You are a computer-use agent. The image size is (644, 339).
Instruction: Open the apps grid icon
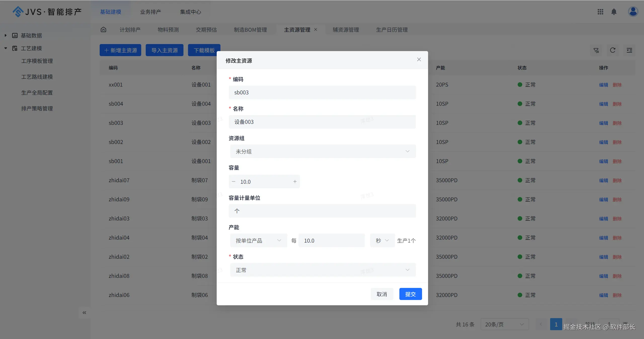point(600,12)
